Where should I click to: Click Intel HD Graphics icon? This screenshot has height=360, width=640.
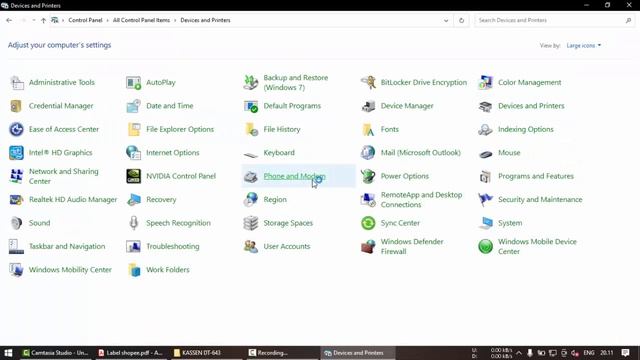pos(16,153)
